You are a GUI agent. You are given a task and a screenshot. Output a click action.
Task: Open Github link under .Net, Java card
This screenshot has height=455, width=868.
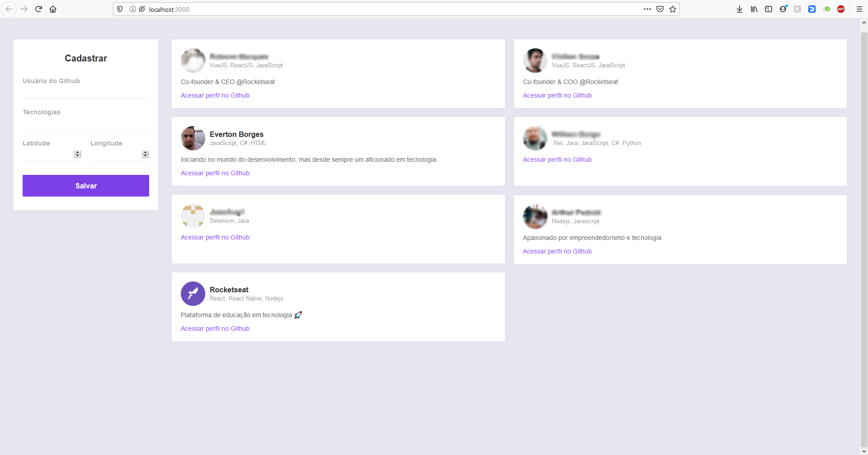tap(557, 159)
